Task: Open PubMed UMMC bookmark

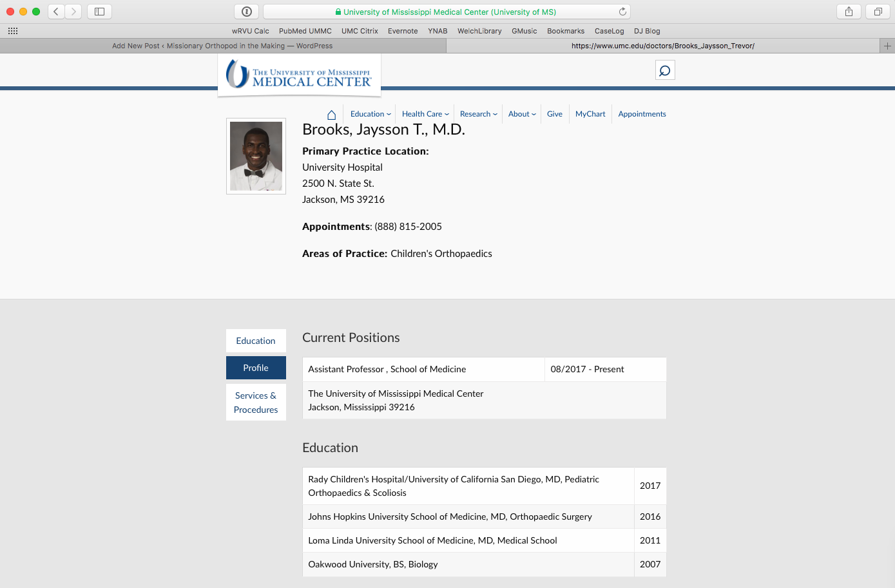Action: [305, 31]
